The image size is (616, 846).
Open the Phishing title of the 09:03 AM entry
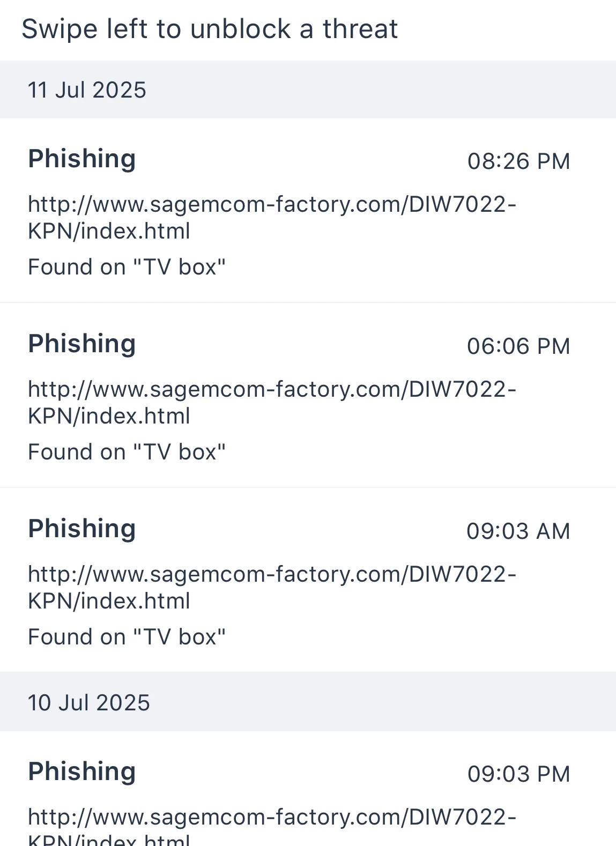point(82,529)
